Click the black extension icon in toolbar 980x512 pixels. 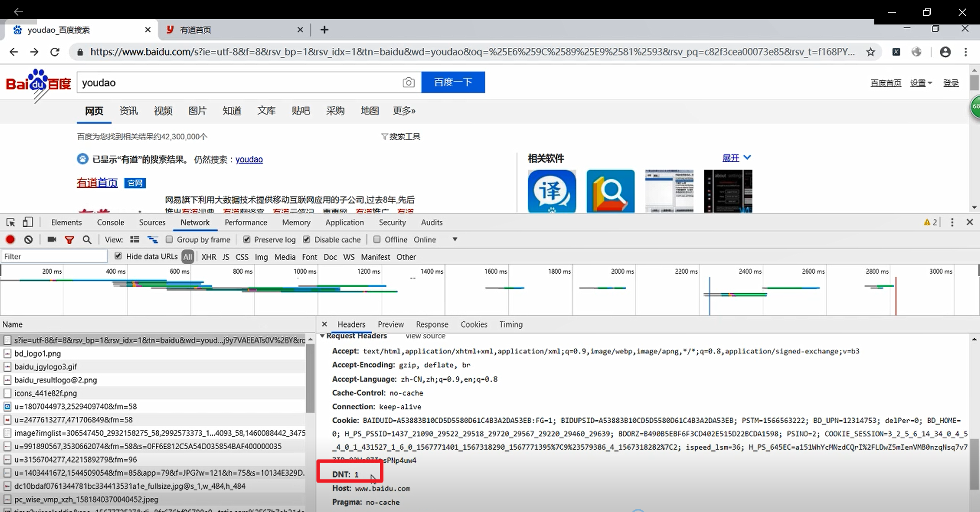(x=896, y=52)
